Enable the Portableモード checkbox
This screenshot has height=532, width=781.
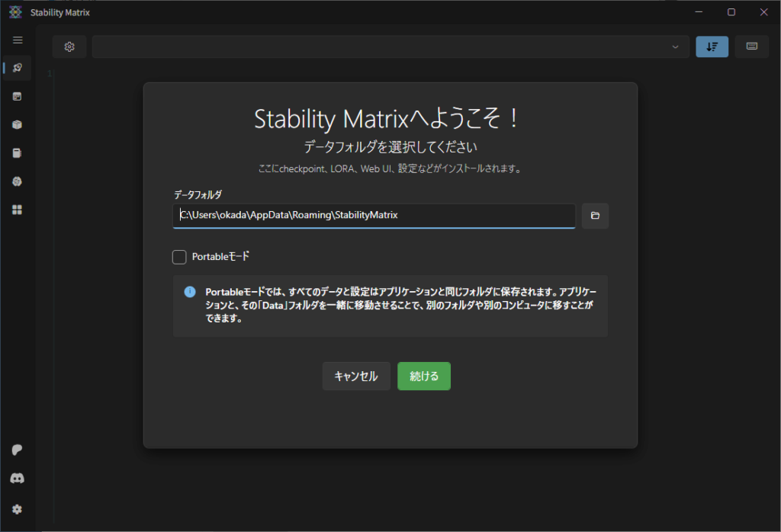tap(179, 257)
